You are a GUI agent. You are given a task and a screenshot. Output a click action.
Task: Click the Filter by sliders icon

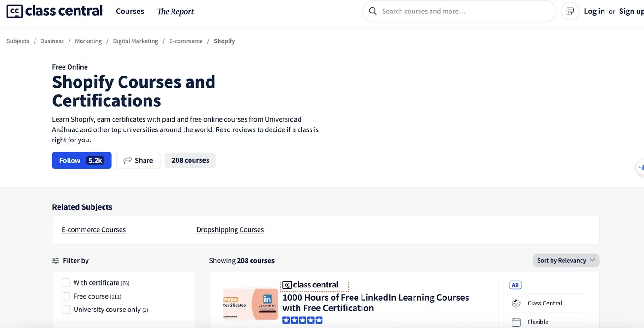(56, 260)
